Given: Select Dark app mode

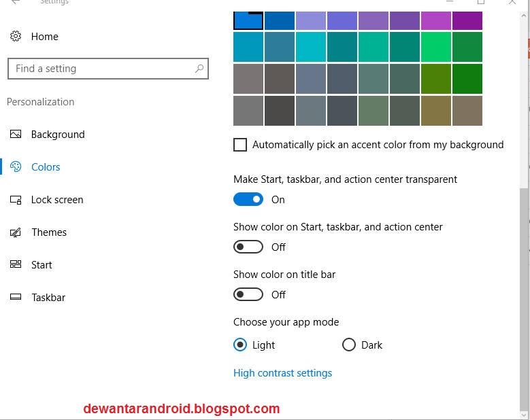Looking at the screenshot, I should click(349, 345).
